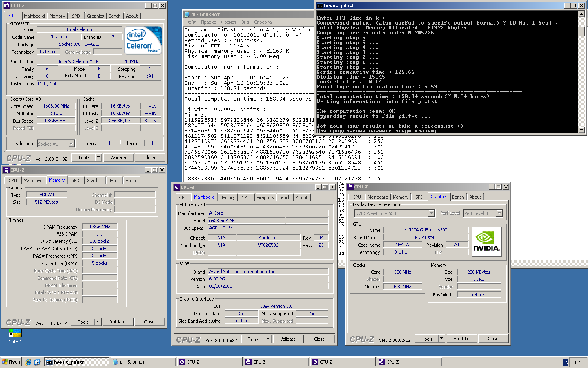Click Tools button in Mainboard window
This screenshot has height=368, width=588.
point(253,339)
